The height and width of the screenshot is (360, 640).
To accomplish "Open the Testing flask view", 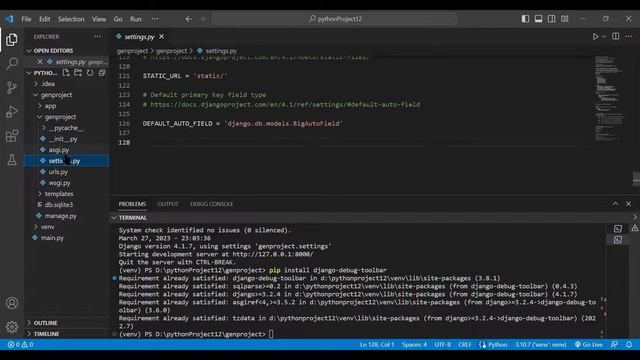I will [12, 160].
